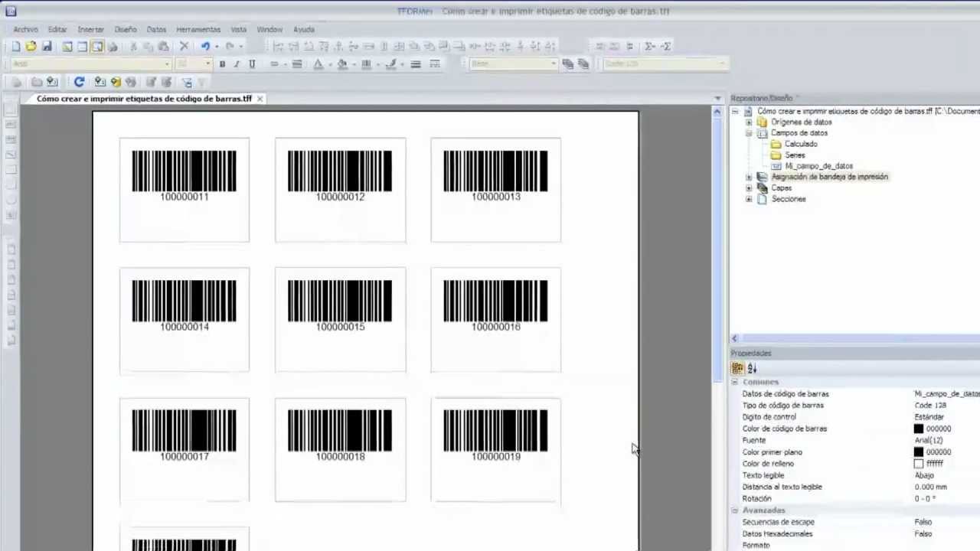Open the Vista menu
Viewport: 980px width, 551px height.
pos(239,30)
